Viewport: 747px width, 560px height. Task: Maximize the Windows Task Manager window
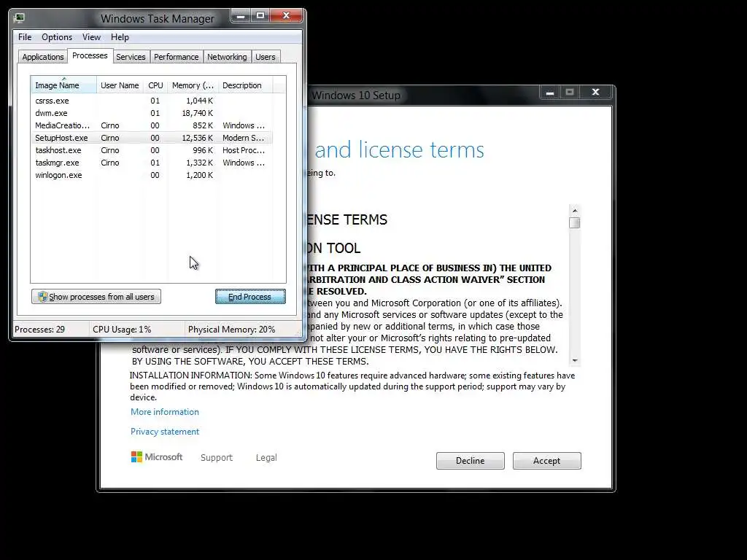[260, 16]
